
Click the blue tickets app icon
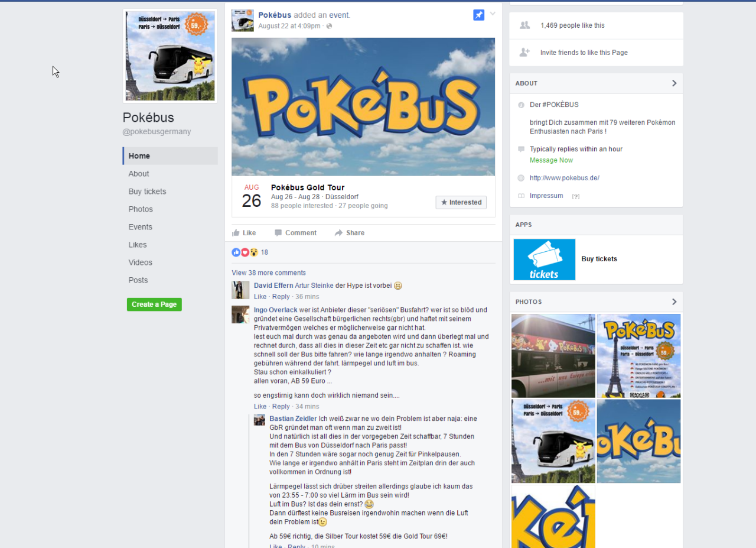(545, 260)
